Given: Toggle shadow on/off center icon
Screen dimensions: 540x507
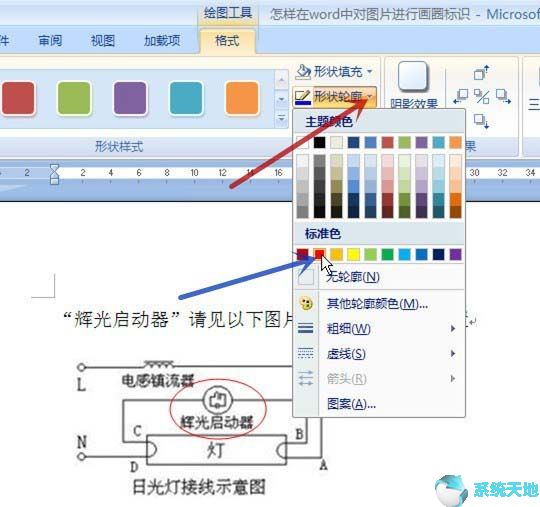Looking at the screenshot, I should pos(481,96).
